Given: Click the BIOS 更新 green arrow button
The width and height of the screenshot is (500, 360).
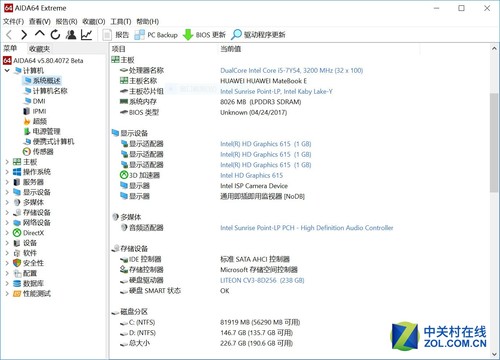Looking at the screenshot, I should coord(204,35).
